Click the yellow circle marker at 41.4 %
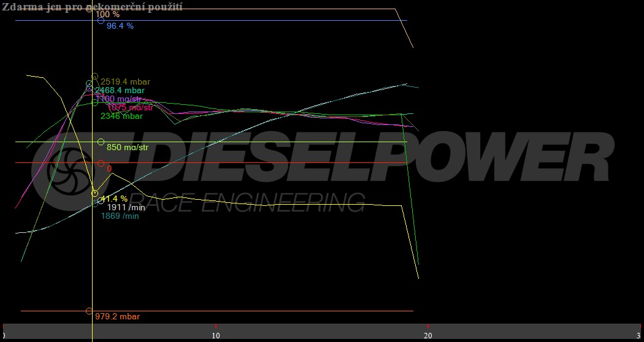 coord(95,194)
